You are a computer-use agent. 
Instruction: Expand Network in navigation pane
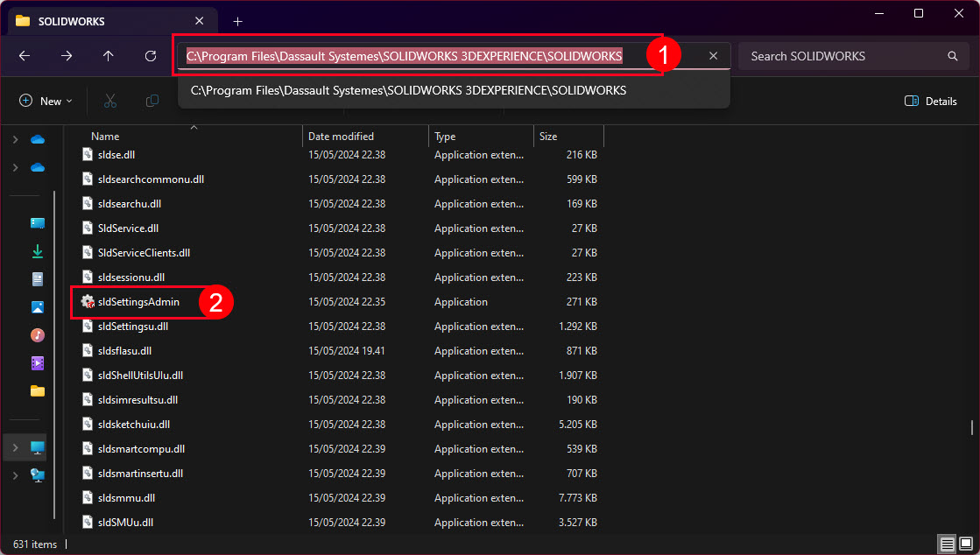(16, 475)
